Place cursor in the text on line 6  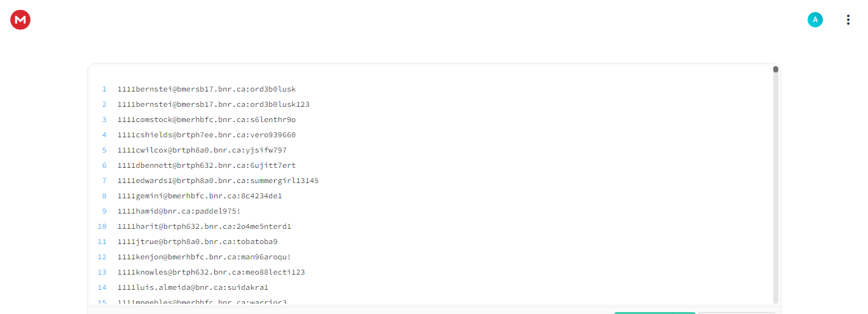click(207, 165)
